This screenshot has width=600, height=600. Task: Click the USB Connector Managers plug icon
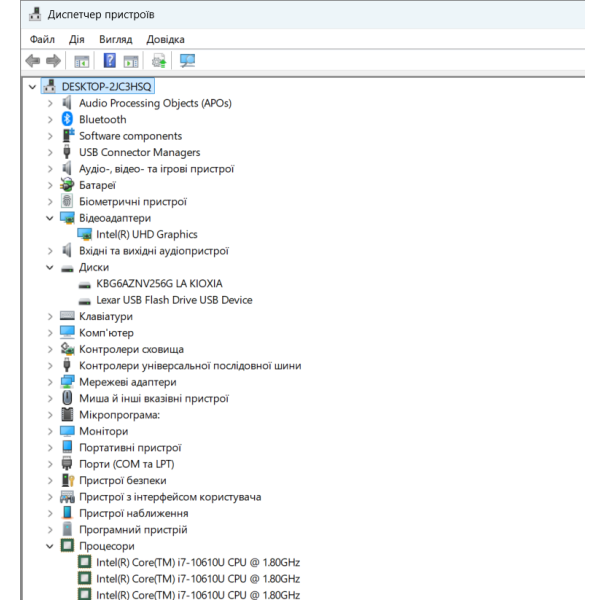coord(67,152)
